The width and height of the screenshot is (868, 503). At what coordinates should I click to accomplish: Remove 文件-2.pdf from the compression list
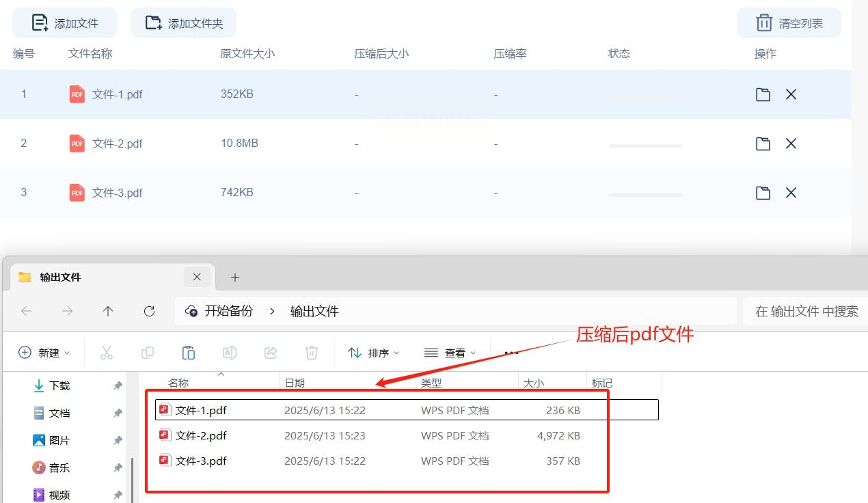pyautogui.click(x=791, y=144)
